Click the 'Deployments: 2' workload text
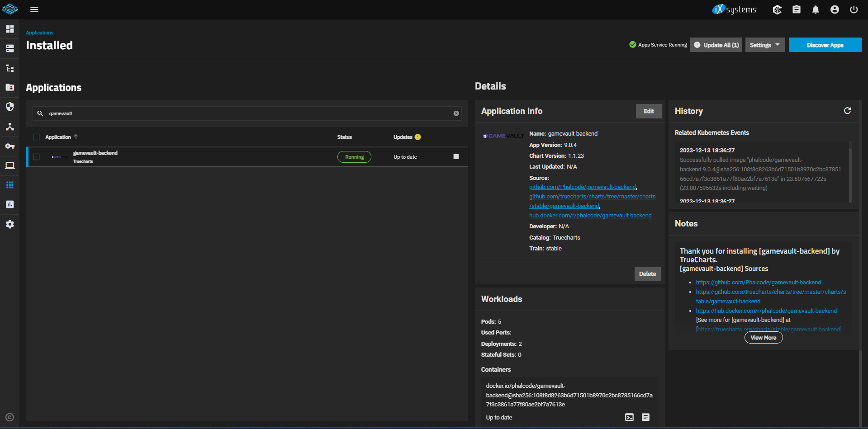 (502, 344)
